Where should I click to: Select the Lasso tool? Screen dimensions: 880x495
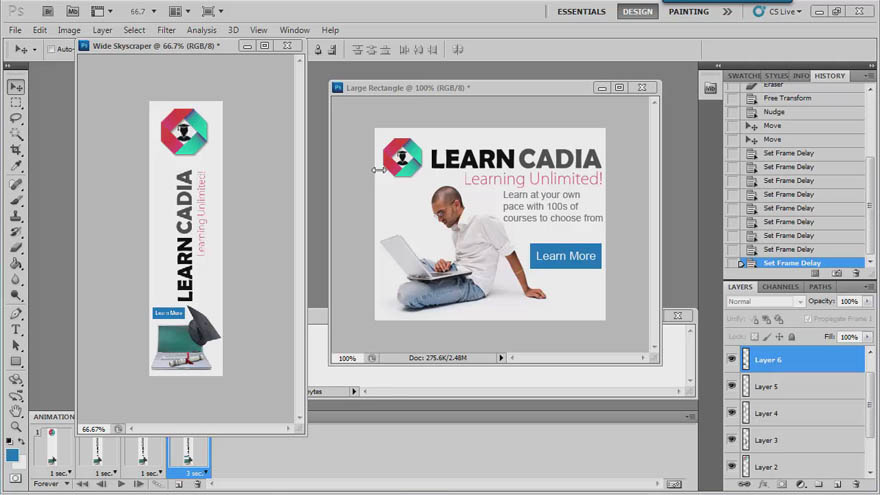tap(16, 118)
